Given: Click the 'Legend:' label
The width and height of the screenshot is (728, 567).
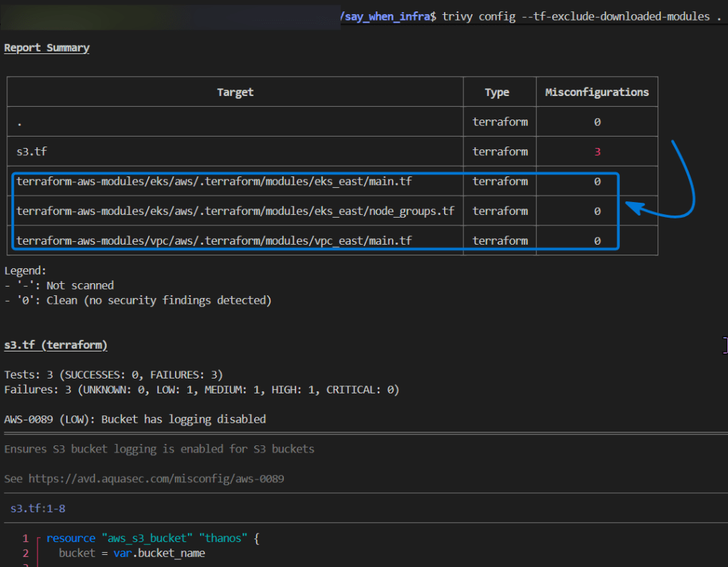Looking at the screenshot, I should pos(25,270).
